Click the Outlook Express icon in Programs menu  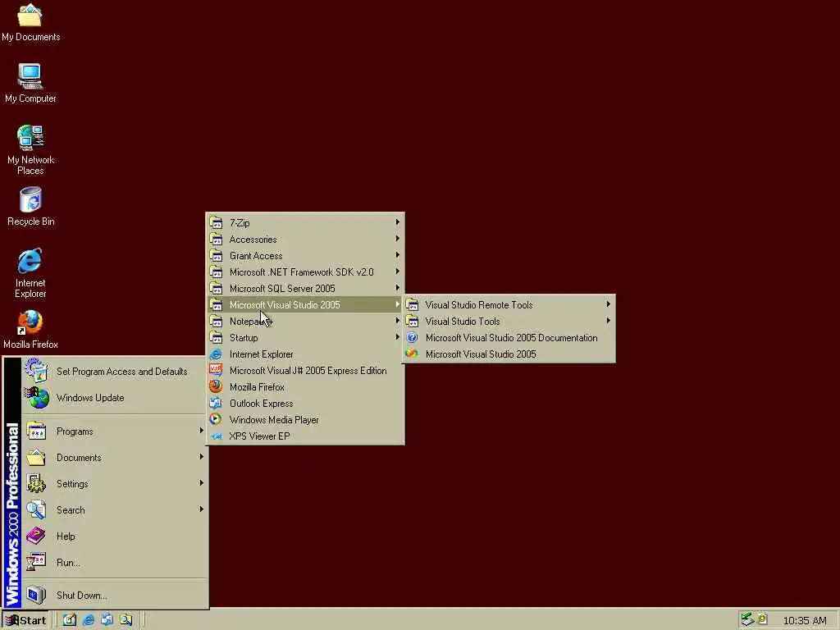click(x=216, y=403)
